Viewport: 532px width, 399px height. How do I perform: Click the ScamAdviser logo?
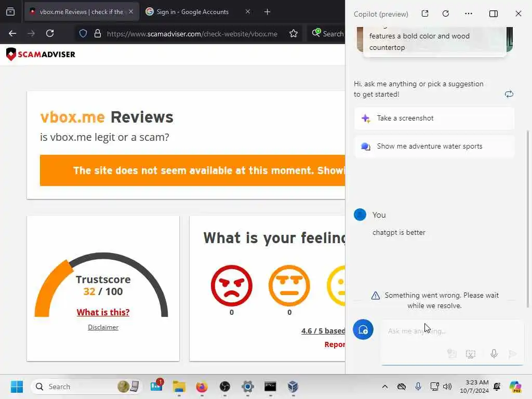pyautogui.click(x=41, y=54)
